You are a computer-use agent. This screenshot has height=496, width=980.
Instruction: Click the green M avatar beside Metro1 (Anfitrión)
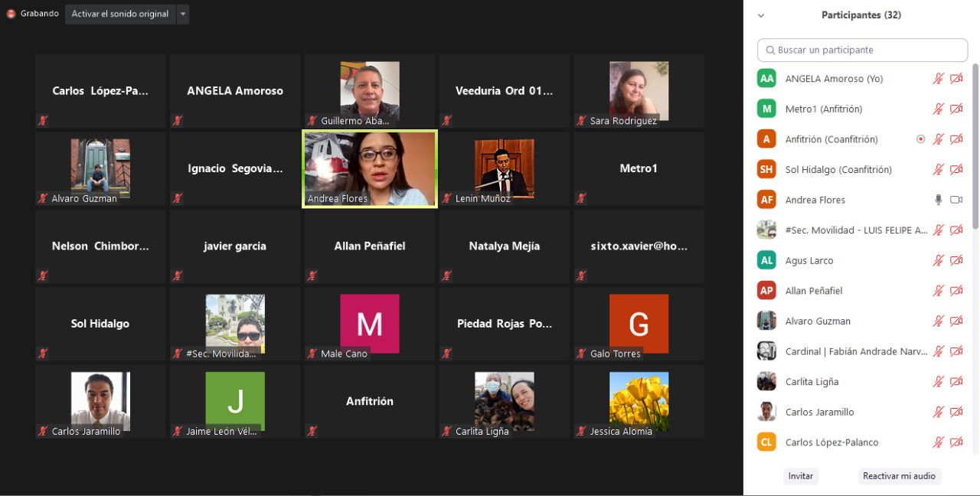[766, 109]
